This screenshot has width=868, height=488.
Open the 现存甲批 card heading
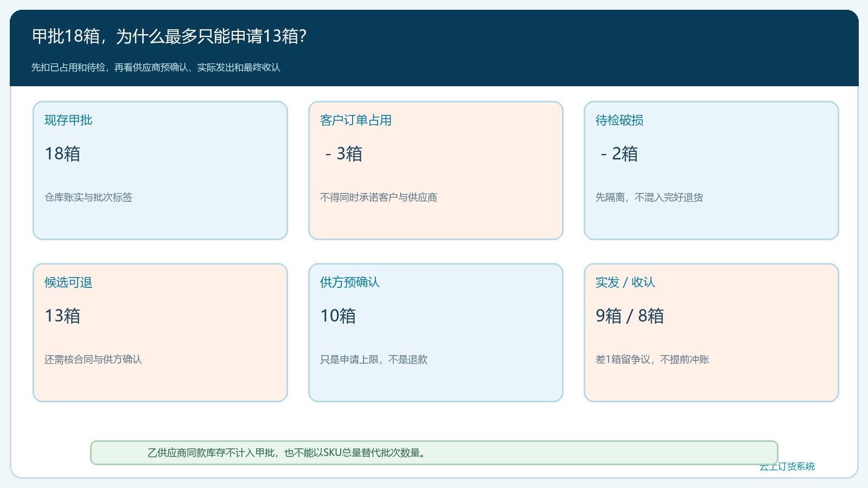pos(68,120)
